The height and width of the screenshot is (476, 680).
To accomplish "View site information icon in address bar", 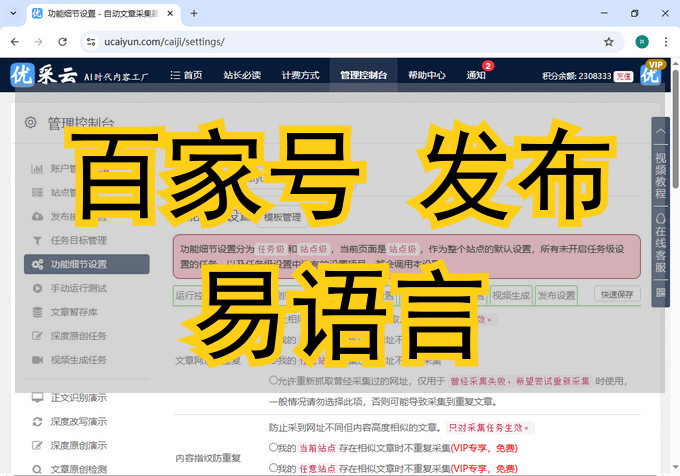I will point(91,42).
